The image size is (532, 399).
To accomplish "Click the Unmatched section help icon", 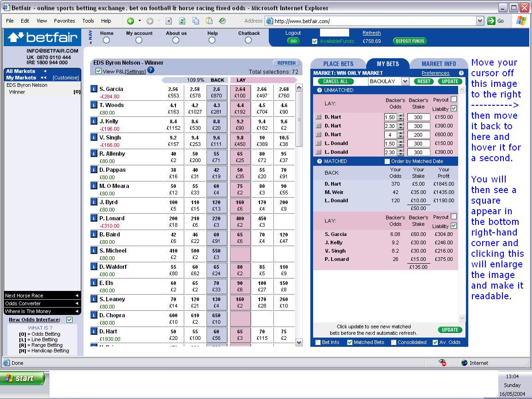I will coord(320,90).
